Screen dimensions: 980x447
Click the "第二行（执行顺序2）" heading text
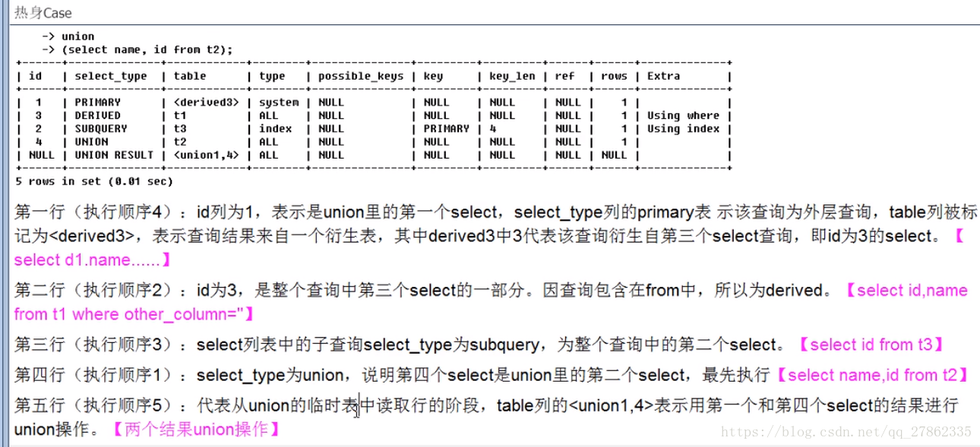tap(95, 290)
